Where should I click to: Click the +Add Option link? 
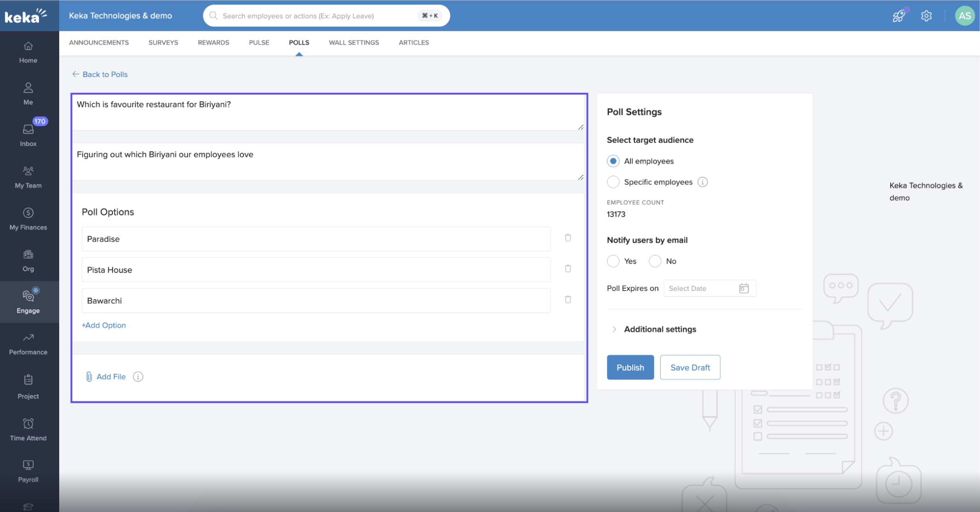[x=104, y=325]
